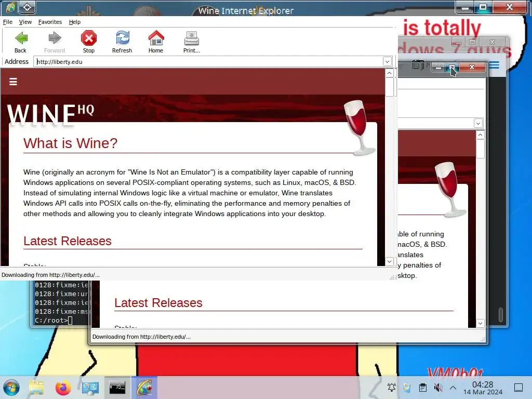Click the 'What is Wine?' heading
Screen dimensions: 532x399
point(70,143)
